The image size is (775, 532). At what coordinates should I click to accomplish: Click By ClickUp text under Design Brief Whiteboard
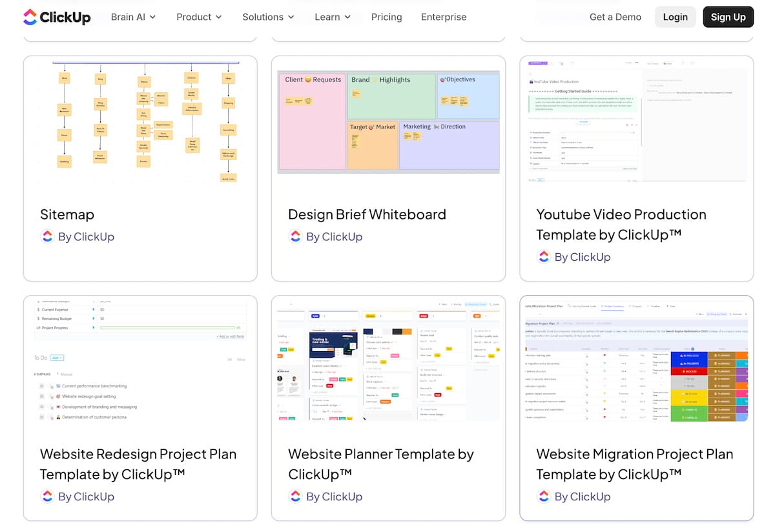click(x=334, y=237)
